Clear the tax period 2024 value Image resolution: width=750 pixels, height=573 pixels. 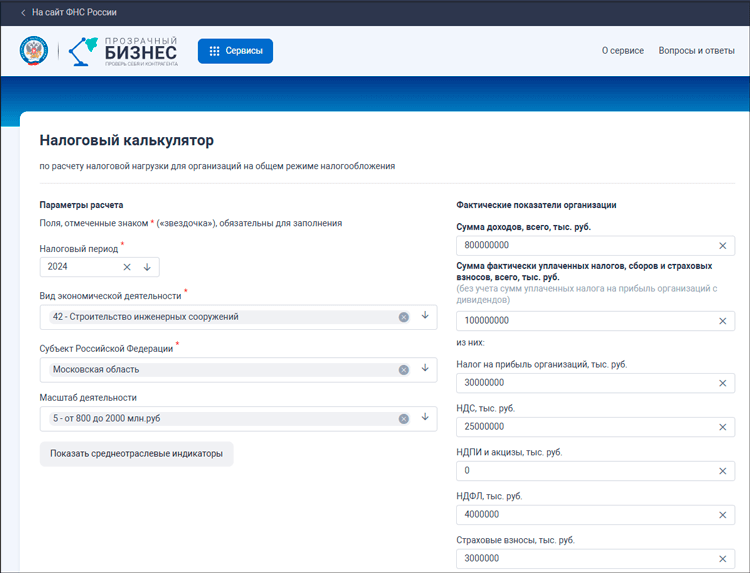pyautogui.click(x=127, y=267)
